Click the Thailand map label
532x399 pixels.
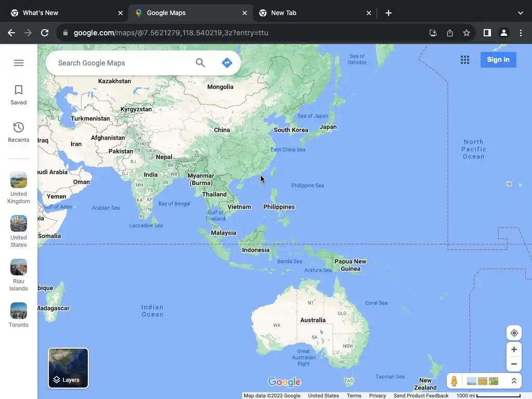point(215,194)
